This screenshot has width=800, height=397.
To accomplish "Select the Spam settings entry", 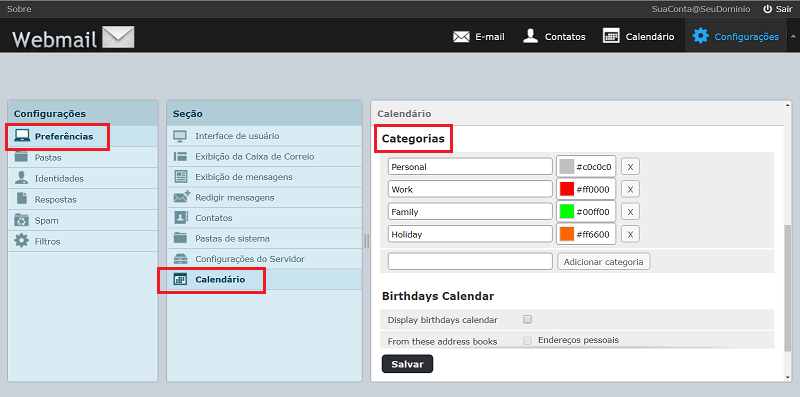I will click(x=83, y=220).
